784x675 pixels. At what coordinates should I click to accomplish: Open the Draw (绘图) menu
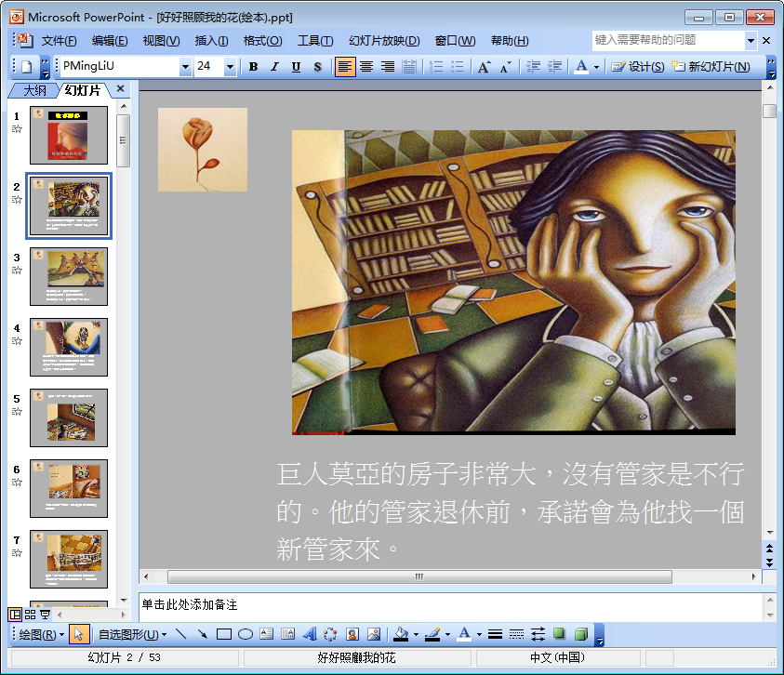pyautogui.click(x=41, y=634)
